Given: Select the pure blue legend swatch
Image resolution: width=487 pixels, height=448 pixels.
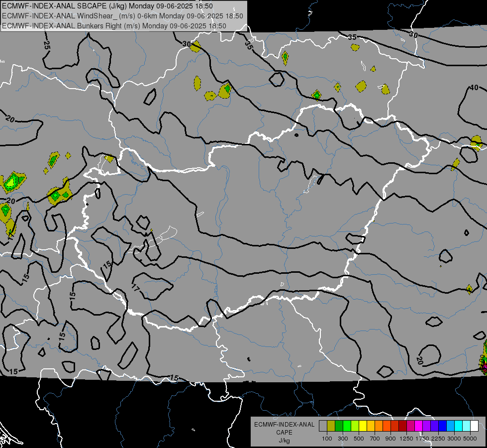Looking at the screenshot, I should point(443,426).
